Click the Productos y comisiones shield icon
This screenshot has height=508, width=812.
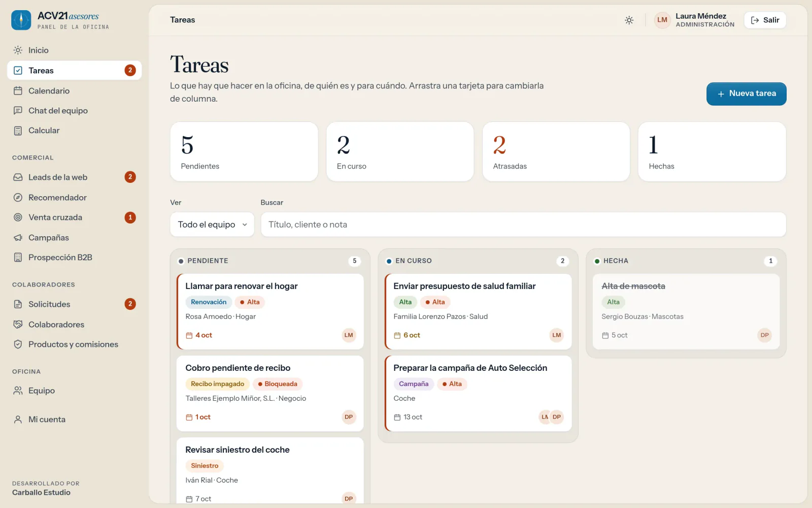tap(18, 344)
